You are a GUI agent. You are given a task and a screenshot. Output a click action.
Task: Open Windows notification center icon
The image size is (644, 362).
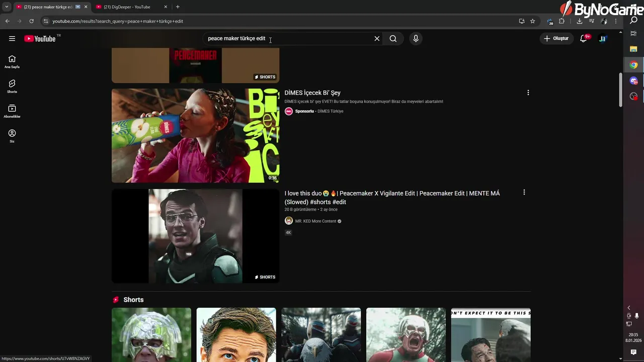coord(633,352)
